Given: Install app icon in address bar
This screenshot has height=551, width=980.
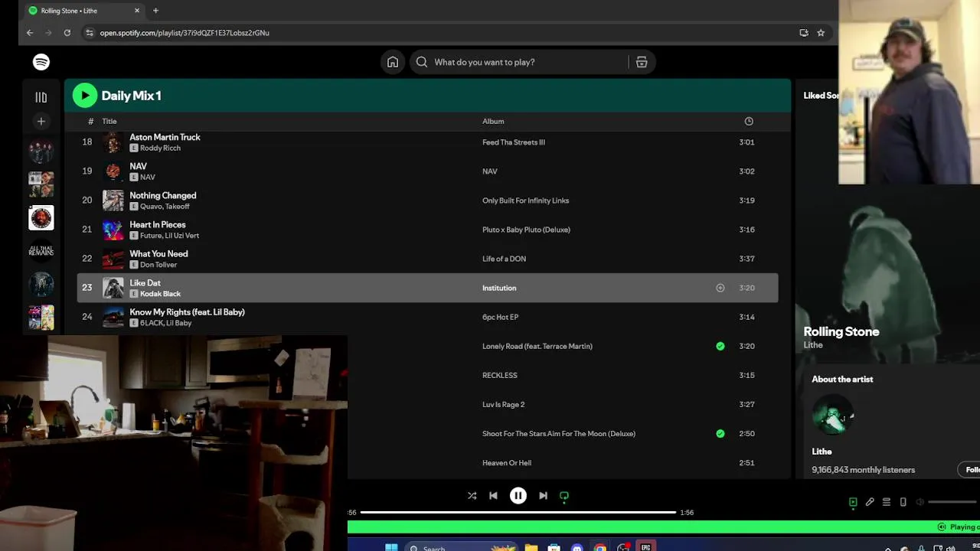Looking at the screenshot, I should point(804,33).
